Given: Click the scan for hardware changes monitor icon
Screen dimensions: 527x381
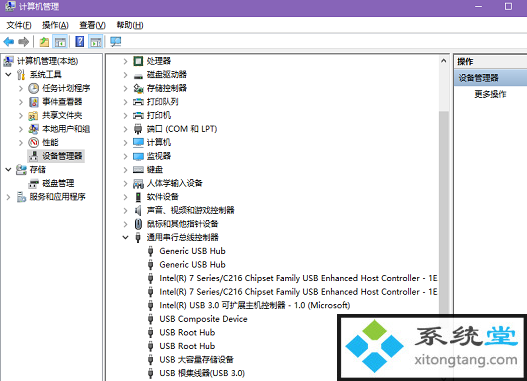Looking at the screenshot, I should pyautogui.click(x=115, y=42).
